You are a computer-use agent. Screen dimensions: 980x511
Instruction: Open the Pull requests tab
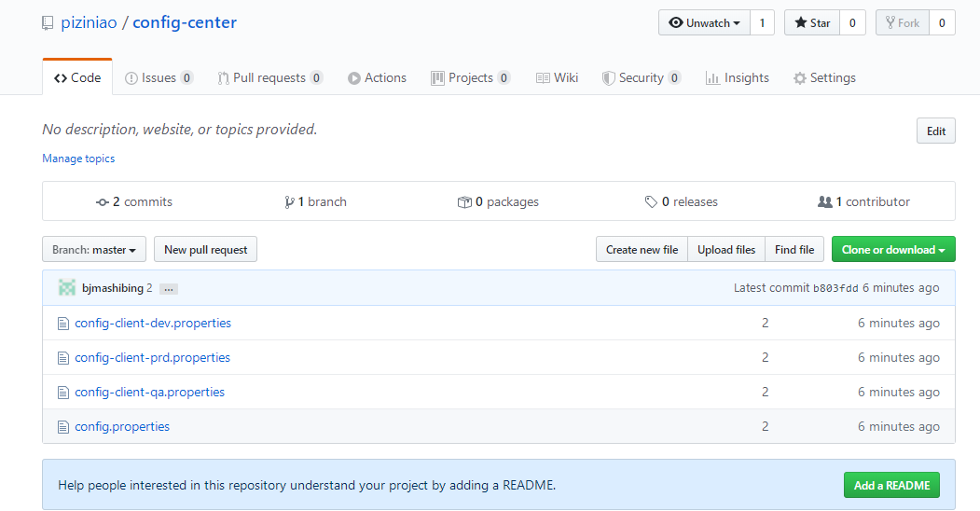pyautogui.click(x=269, y=78)
